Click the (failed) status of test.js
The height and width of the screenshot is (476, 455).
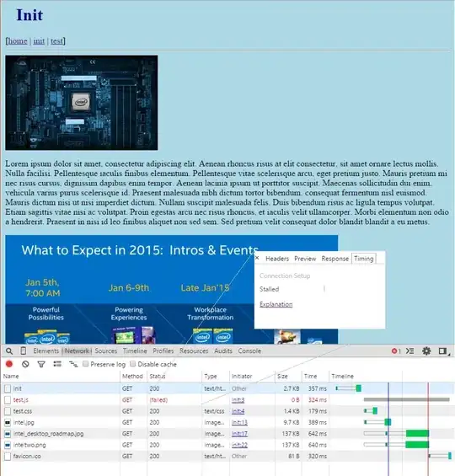[x=158, y=400]
